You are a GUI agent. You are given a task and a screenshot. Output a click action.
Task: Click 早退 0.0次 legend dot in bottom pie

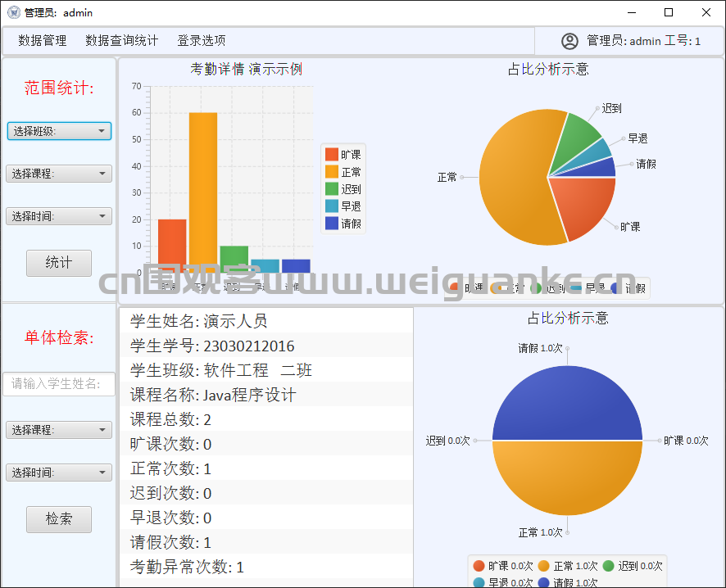click(x=479, y=582)
